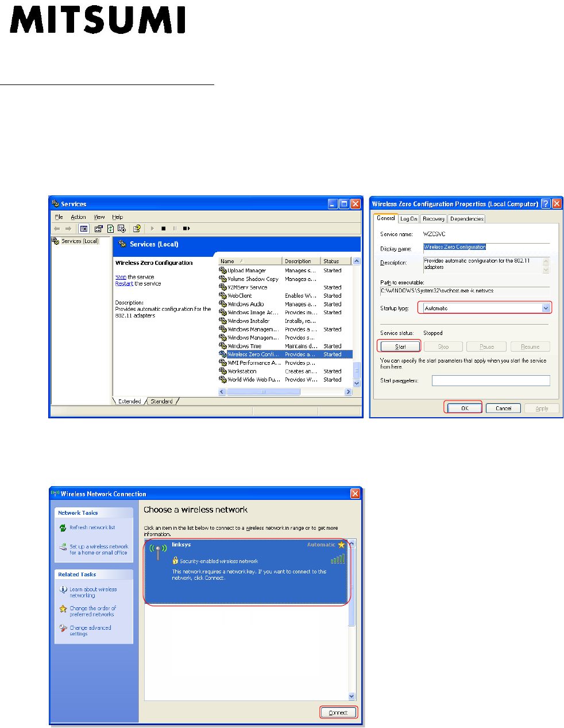The width and height of the screenshot is (564, 728).
Task: Click the info icon beside Learn about wireless
Action: (63, 590)
